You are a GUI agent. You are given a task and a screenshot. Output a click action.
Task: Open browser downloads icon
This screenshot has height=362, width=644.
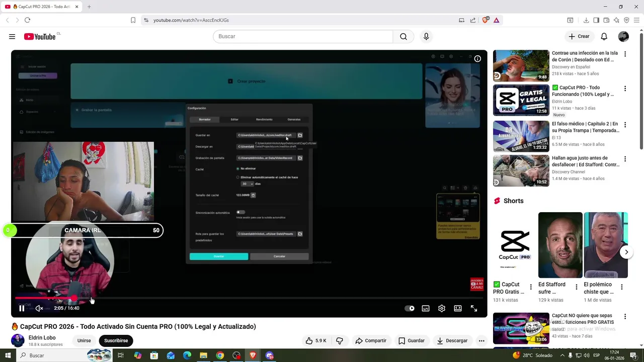[x=586, y=20]
